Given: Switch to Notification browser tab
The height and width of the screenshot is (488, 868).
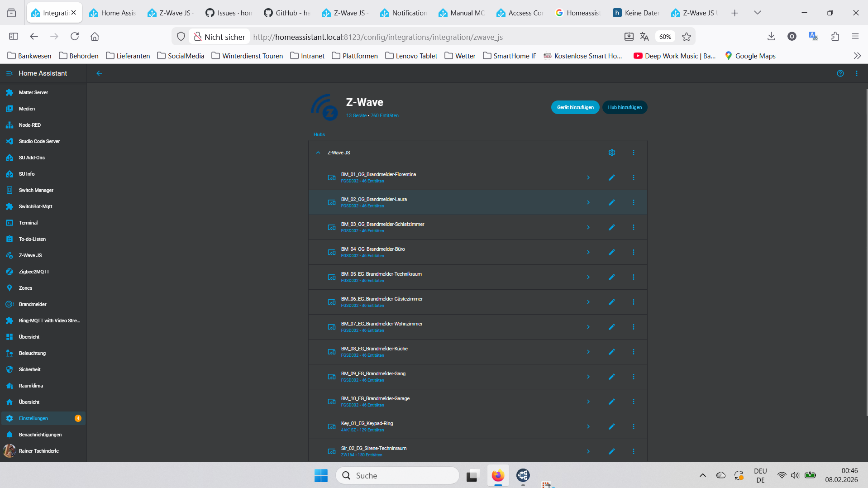Looking at the screenshot, I should click(x=404, y=13).
